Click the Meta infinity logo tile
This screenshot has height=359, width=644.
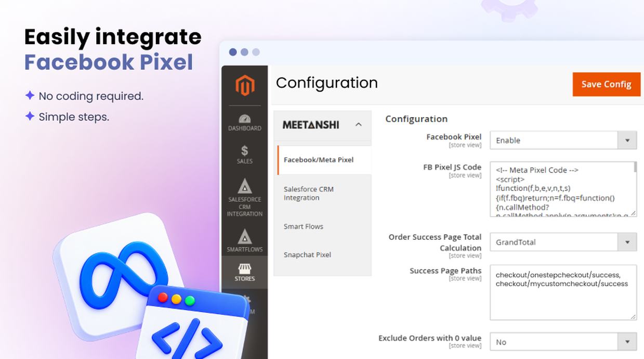pos(121,276)
